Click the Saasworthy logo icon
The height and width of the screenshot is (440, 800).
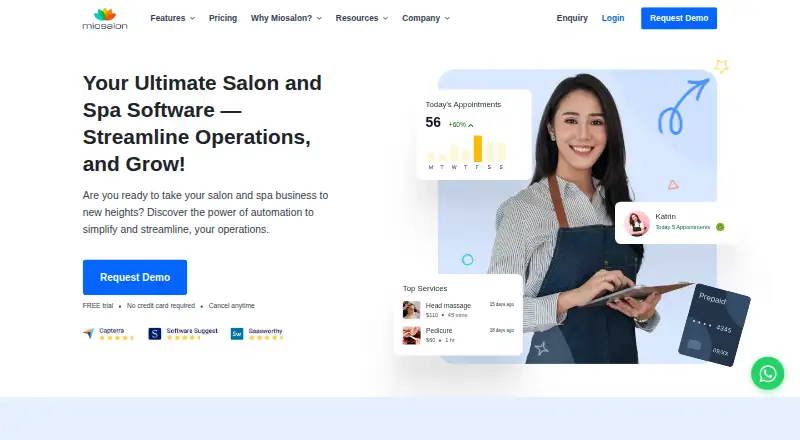[237, 334]
